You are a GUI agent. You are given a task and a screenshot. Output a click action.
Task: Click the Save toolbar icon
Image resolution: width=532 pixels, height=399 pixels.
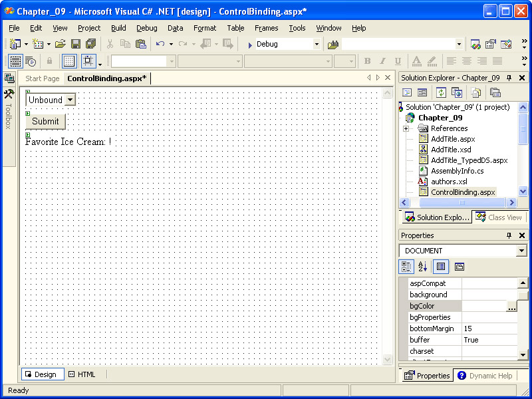click(75, 44)
